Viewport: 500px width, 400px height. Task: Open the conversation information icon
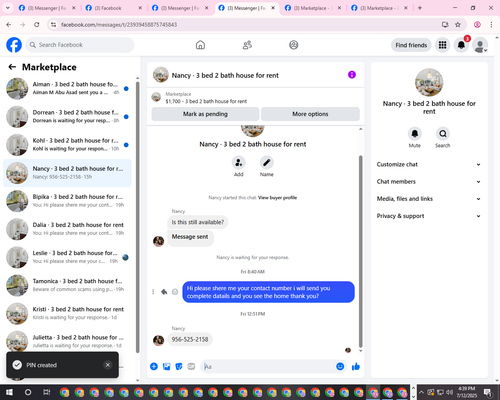click(x=352, y=75)
